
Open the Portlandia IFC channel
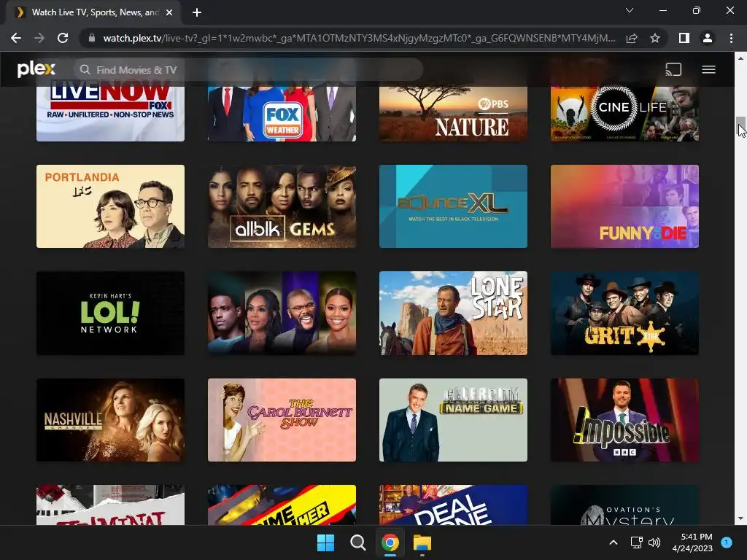click(x=111, y=206)
